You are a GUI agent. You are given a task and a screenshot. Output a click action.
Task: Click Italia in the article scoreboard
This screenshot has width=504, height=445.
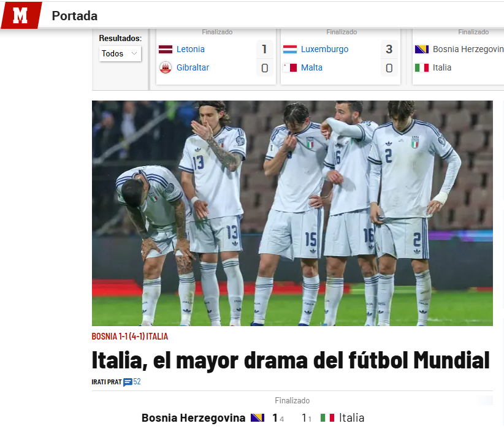352,417
